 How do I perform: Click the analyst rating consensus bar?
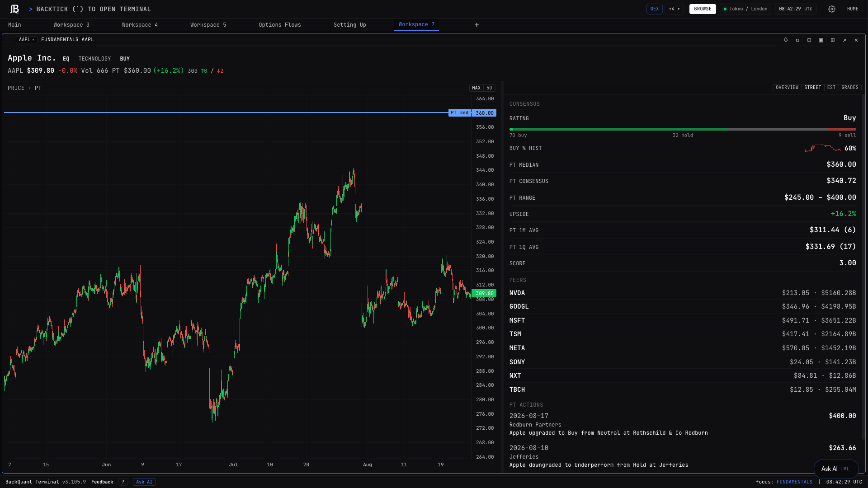pos(683,129)
